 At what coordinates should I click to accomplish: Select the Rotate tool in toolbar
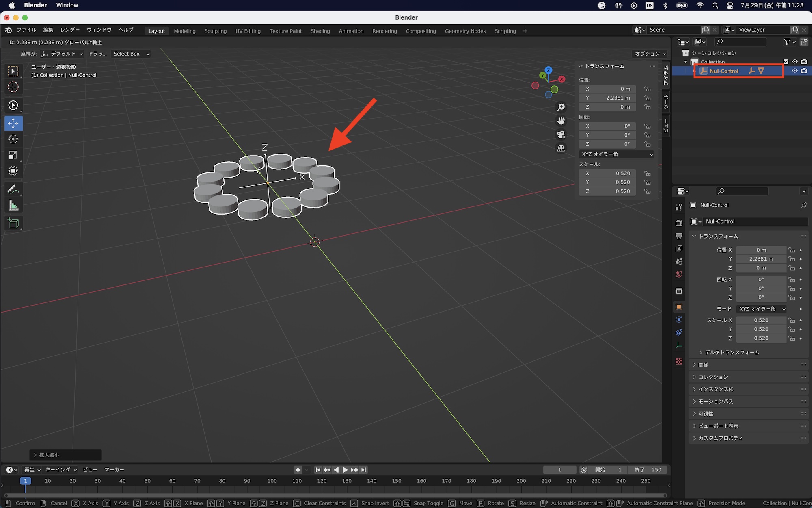pyautogui.click(x=13, y=139)
